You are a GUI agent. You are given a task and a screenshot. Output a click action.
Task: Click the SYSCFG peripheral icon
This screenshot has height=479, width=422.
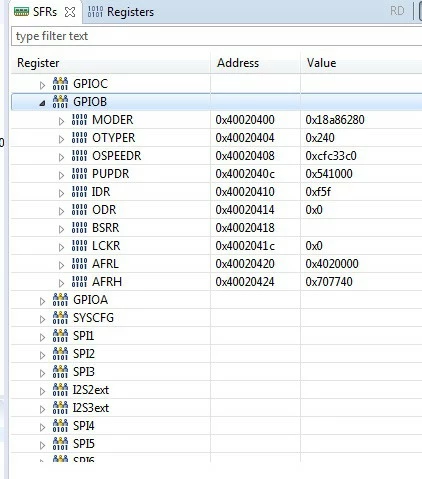(60, 318)
